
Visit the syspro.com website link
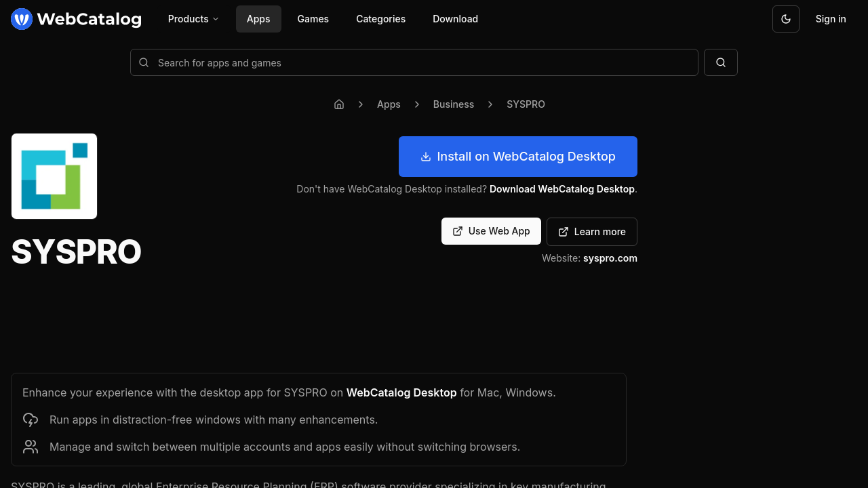tap(610, 258)
